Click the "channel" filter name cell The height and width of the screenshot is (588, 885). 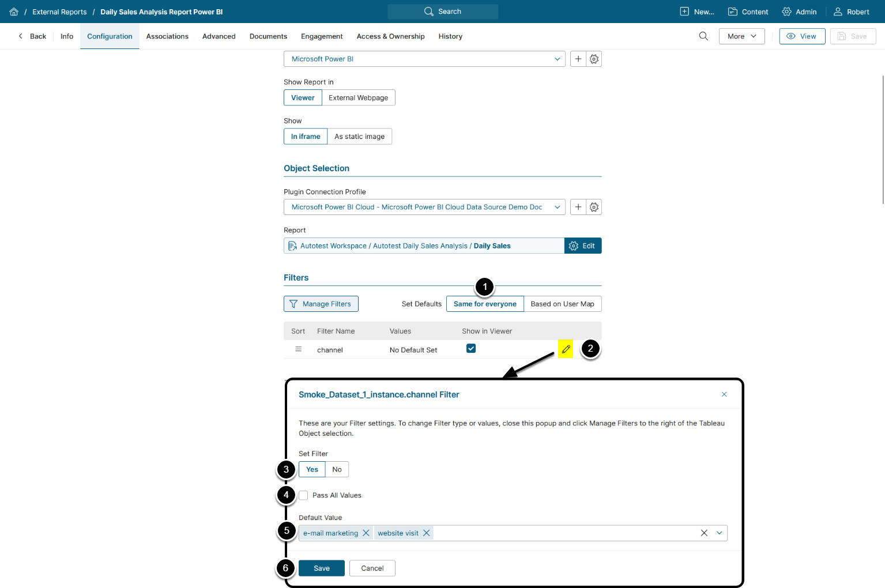coord(330,350)
